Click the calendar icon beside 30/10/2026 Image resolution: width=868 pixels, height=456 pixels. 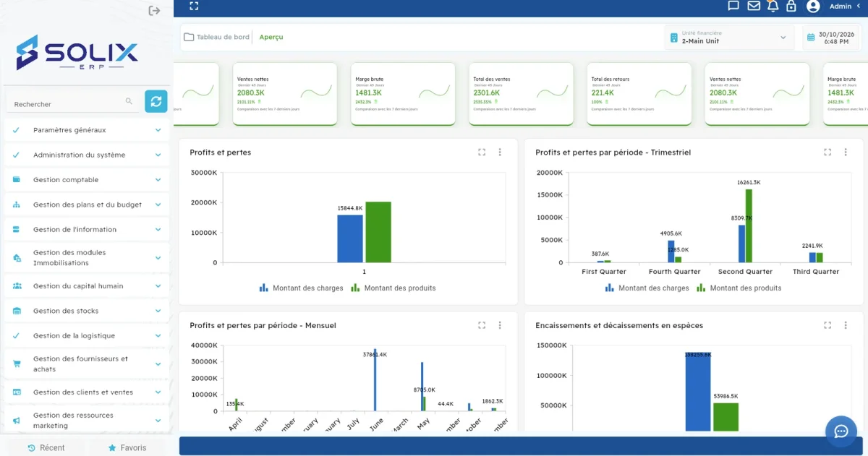click(x=812, y=37)
